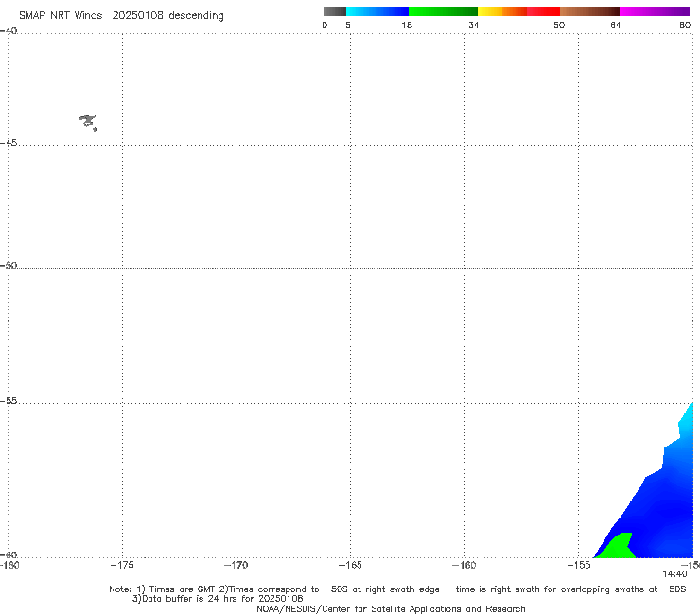Click the green wind patch near -60 latitude
Screen dimensions: 700x615
pos(618,546)
